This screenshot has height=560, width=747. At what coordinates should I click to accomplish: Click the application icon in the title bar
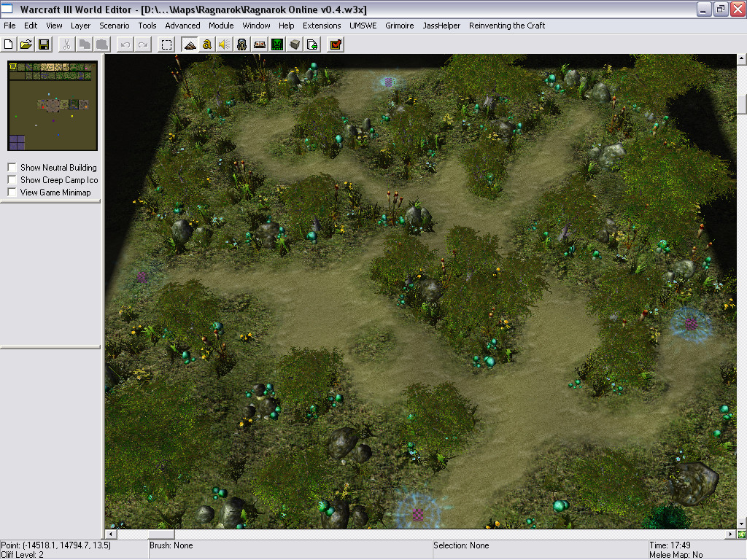7,9
